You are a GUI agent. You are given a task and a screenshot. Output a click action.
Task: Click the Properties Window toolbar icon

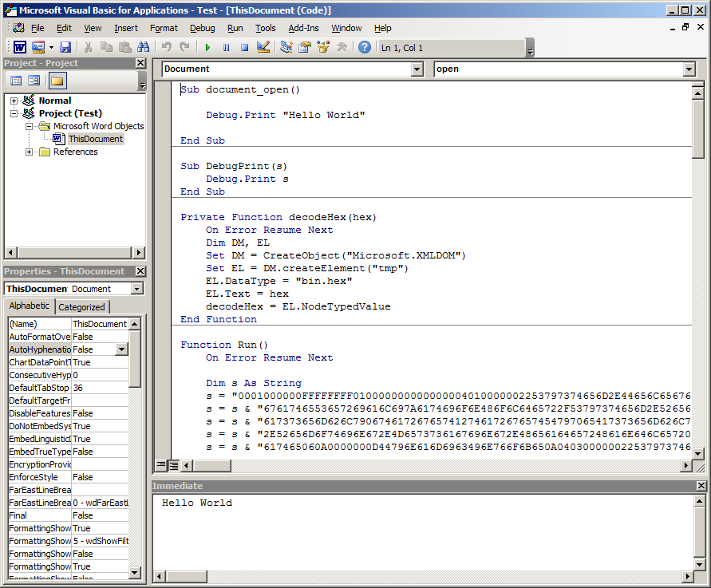tap(302, 46)
